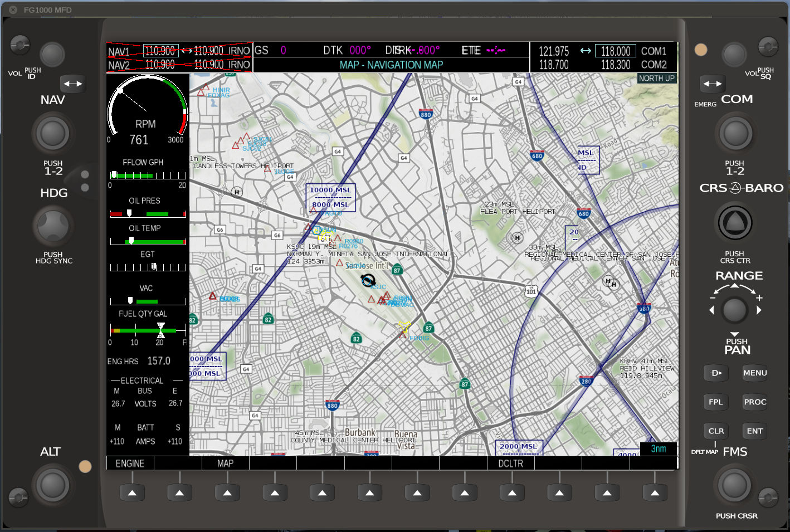Click the right pan arrow of RANGE control

(759, 310)
